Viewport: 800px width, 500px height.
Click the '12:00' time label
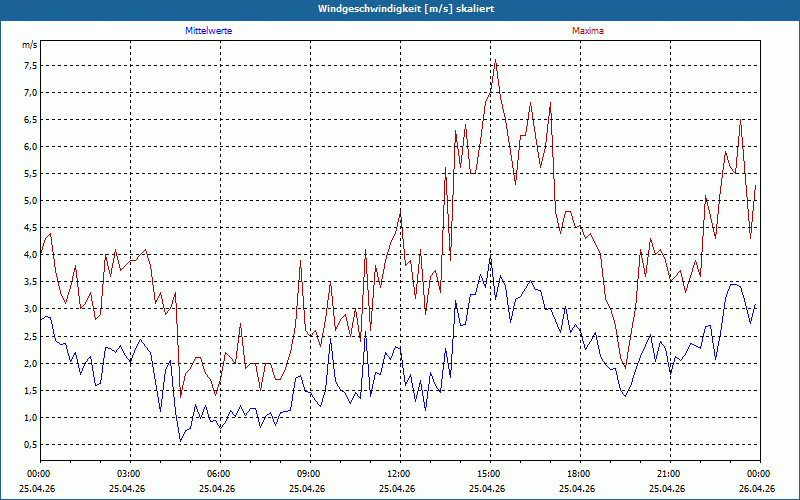tap(400, 474)
